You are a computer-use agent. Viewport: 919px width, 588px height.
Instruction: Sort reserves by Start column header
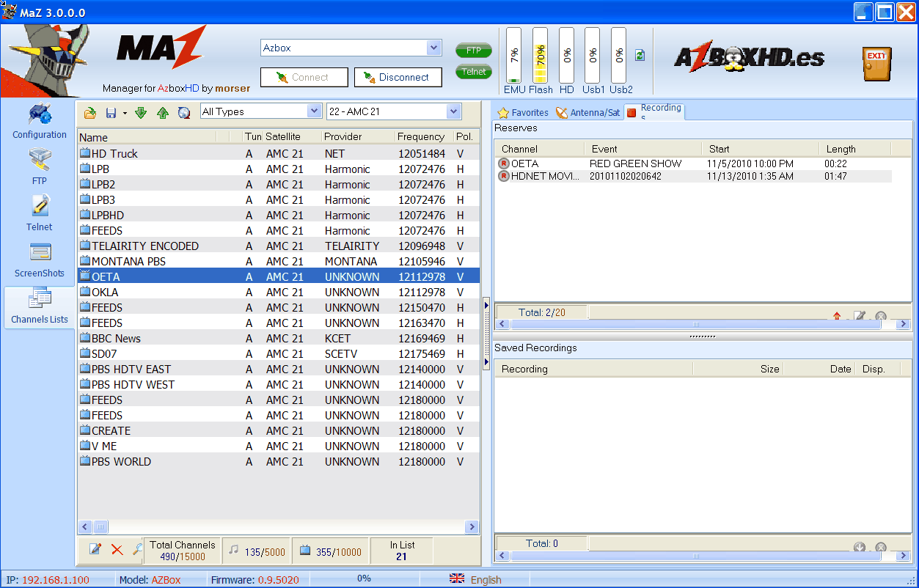pyautogui.click(x=761, y=149)
